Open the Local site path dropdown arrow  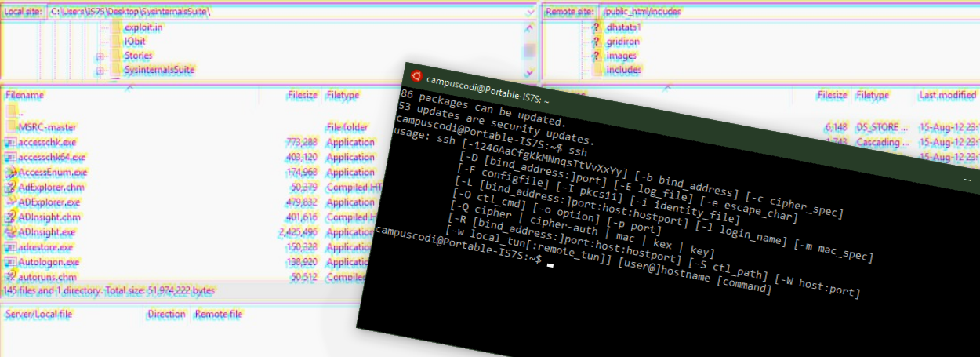tap(532, 13)
